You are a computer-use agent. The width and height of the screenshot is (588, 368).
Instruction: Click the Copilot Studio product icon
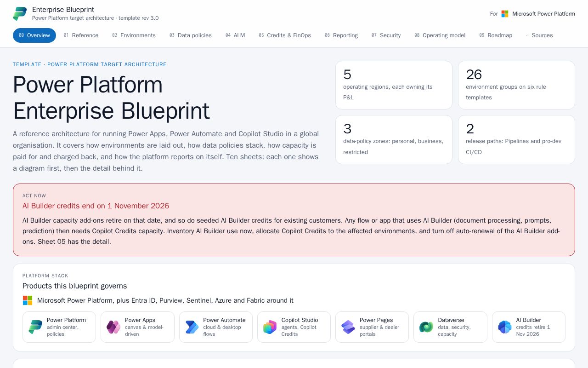[x=270, y=327]
